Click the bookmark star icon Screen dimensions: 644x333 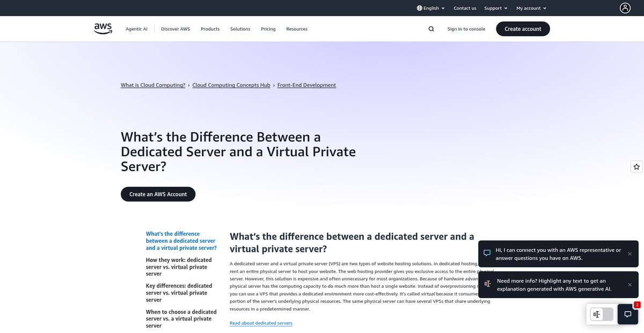[x=636, y=167]
